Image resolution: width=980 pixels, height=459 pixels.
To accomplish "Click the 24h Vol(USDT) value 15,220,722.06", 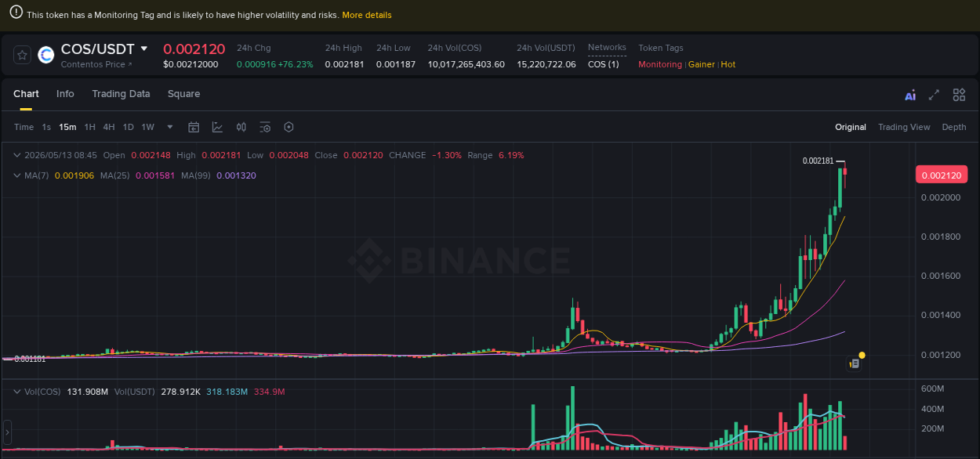I will [546, 64].
